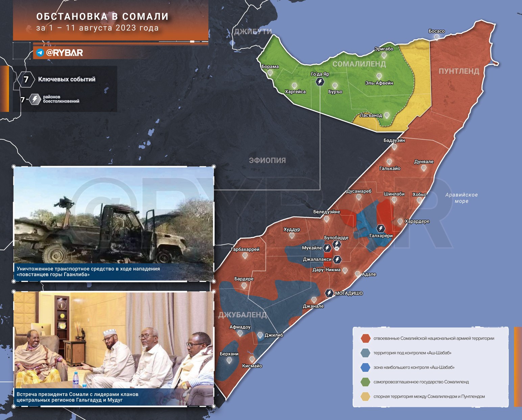Click the lightning clash icon at Го'да Яр

click(x=320, y=81)
